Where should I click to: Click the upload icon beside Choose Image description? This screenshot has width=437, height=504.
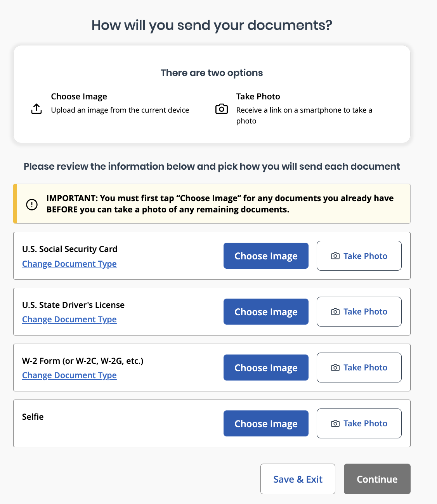coord(36,109)
